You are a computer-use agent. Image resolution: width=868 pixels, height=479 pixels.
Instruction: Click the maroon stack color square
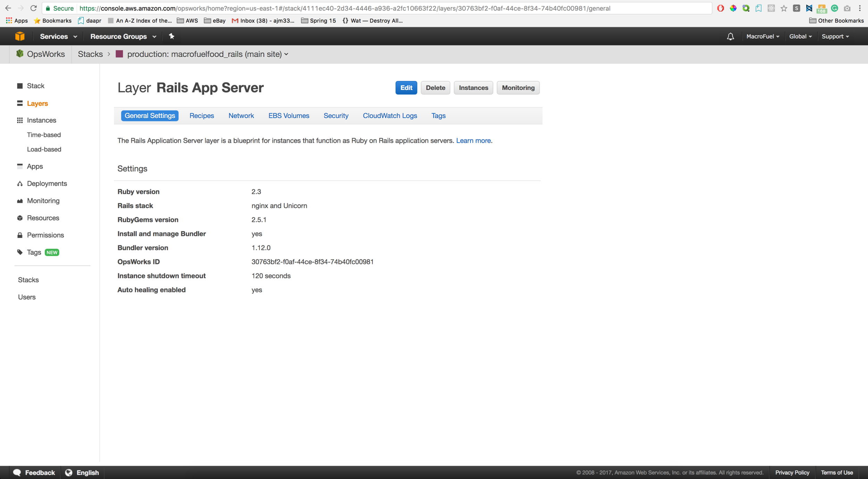point(119,54)
